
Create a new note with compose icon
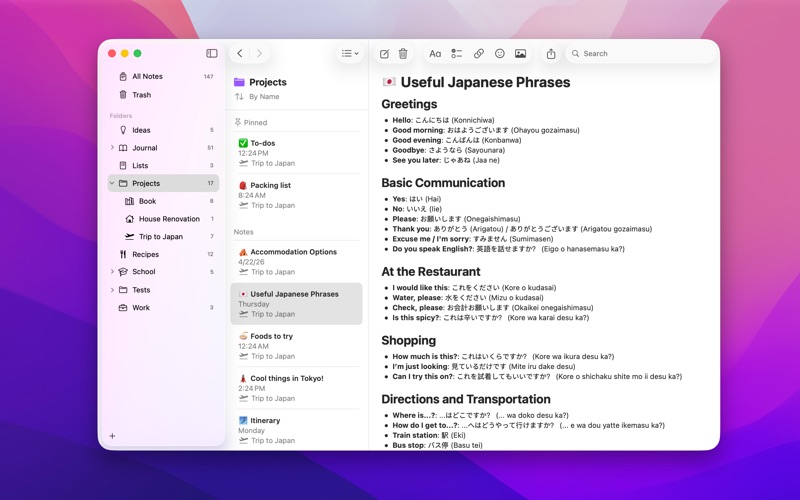[385, 54]
